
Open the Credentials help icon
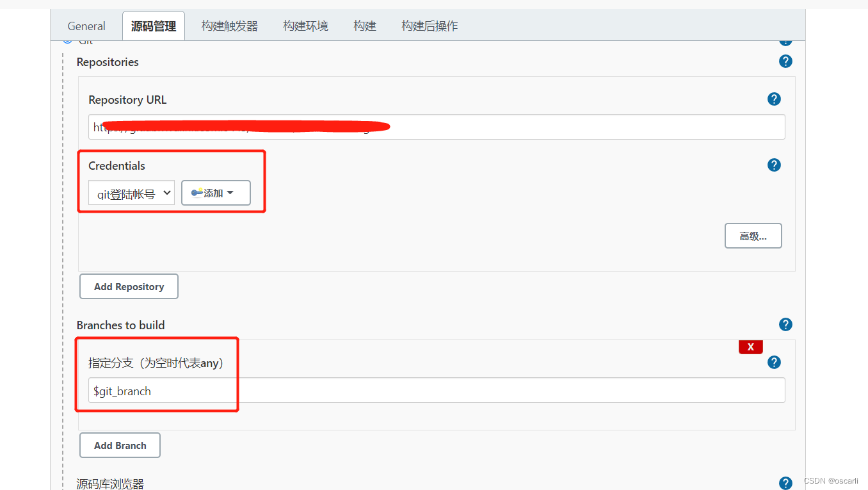coord(774,165)
